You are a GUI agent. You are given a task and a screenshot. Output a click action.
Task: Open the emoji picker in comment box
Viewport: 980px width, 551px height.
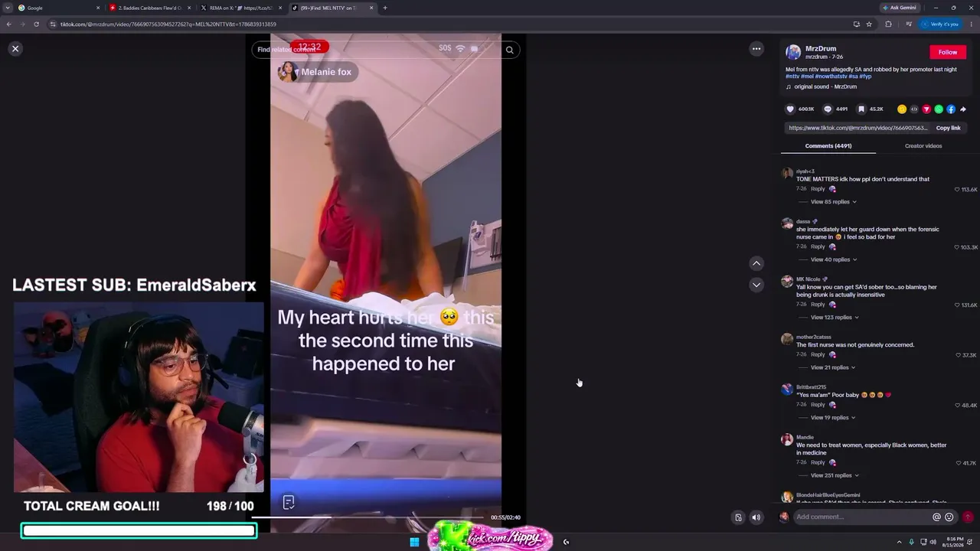(x=949, y=517)
